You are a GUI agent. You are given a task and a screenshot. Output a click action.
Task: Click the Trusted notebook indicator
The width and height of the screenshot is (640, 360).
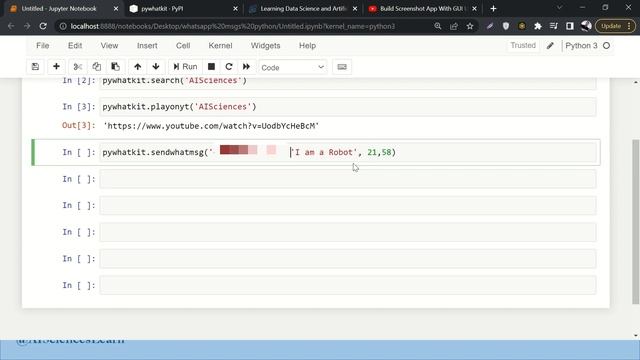click(x=523, y=46)
